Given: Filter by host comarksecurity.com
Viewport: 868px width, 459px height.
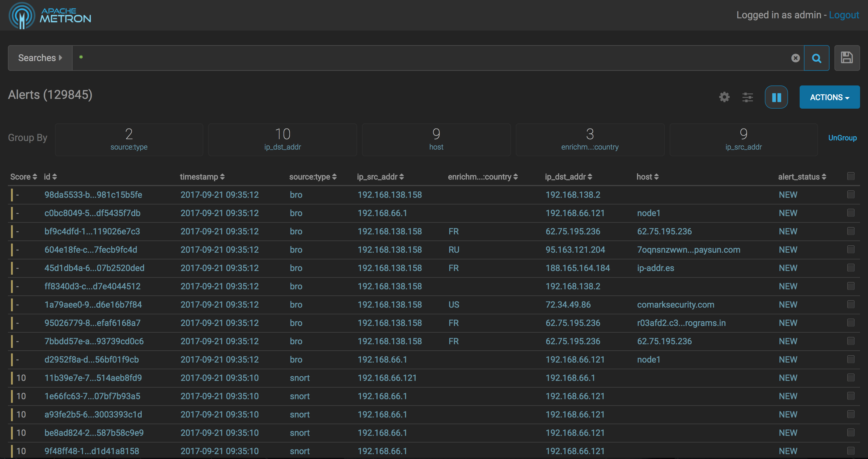Looking at the screenshot, I should [x=676, y=305].
